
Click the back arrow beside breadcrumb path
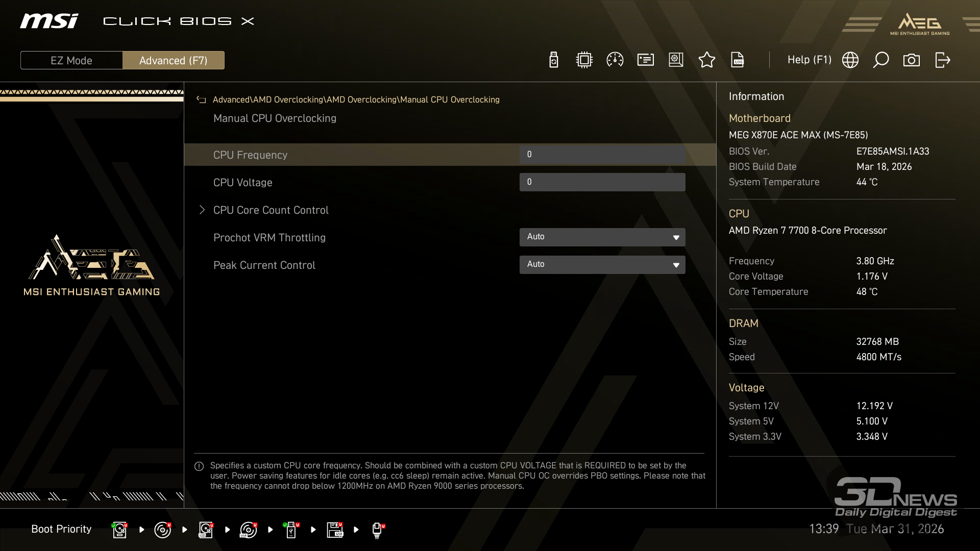click(x=201, y=99)
